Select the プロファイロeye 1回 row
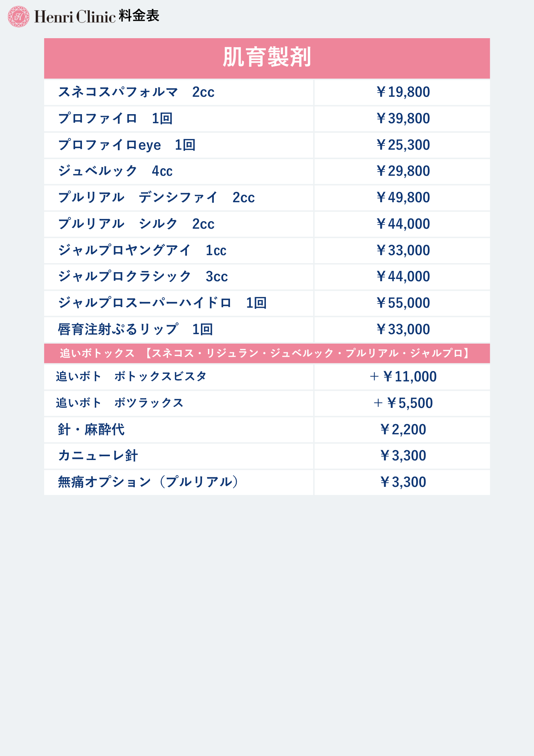This screenshot has height=756, width=534. coord(179,145)
